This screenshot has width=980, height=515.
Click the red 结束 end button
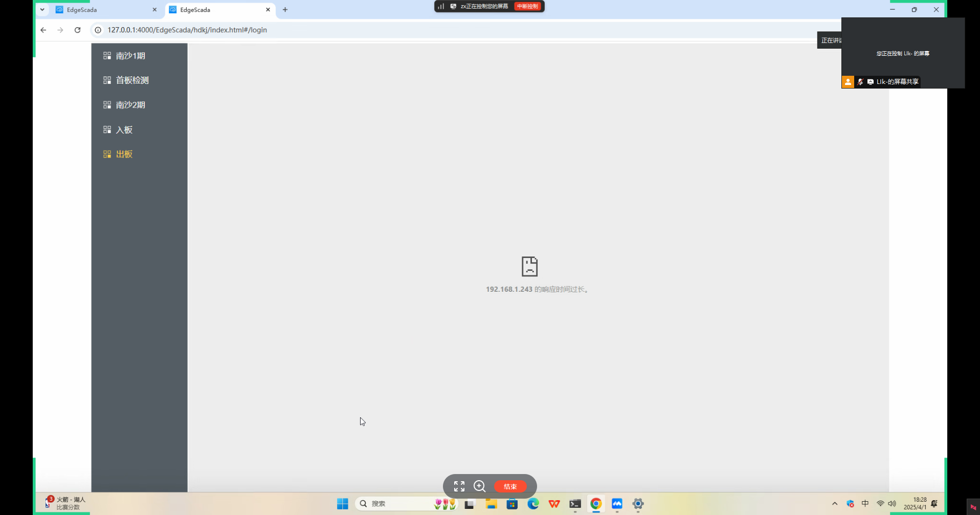click(510, 486)
